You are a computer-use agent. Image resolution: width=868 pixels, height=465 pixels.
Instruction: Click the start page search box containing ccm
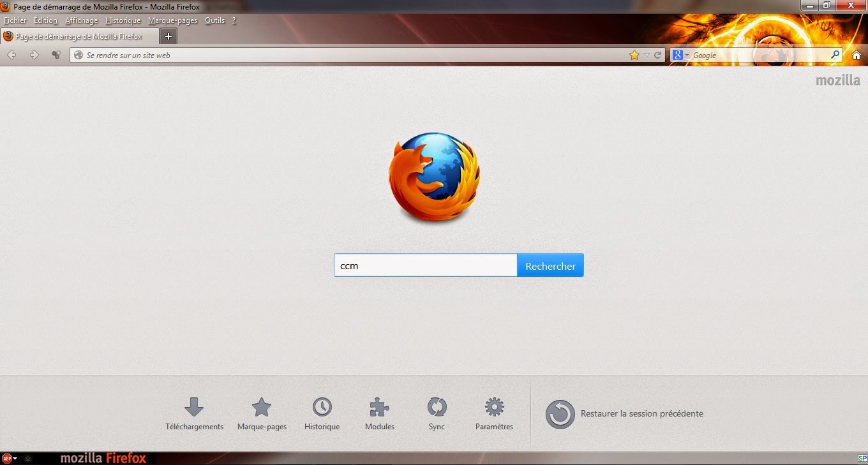tap(425, 266)
